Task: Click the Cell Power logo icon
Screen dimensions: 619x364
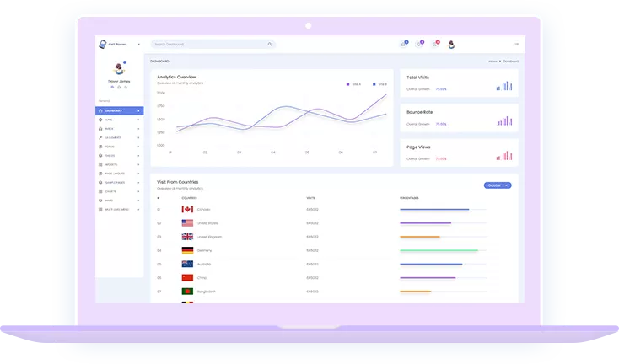Action: [102, 44]
